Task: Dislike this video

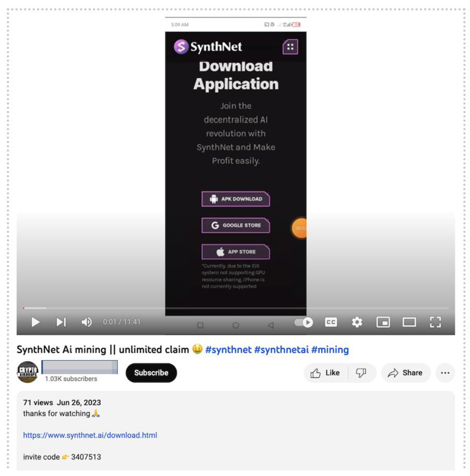Action: (361, 373)
